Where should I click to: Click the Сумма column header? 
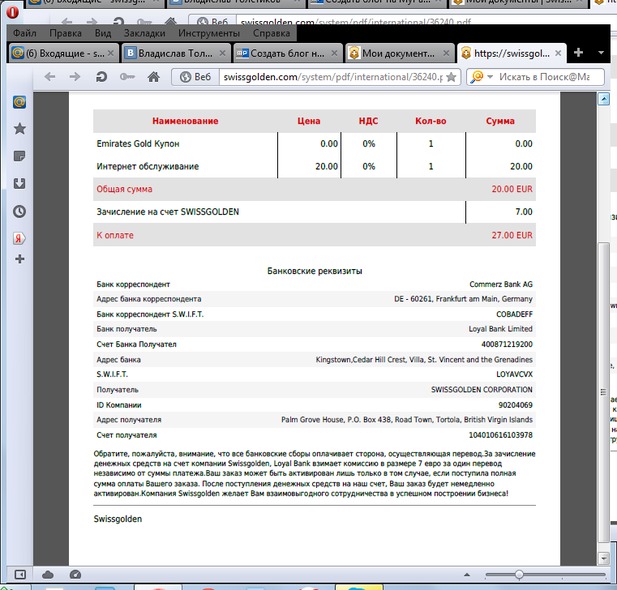(x=500, y=121)
